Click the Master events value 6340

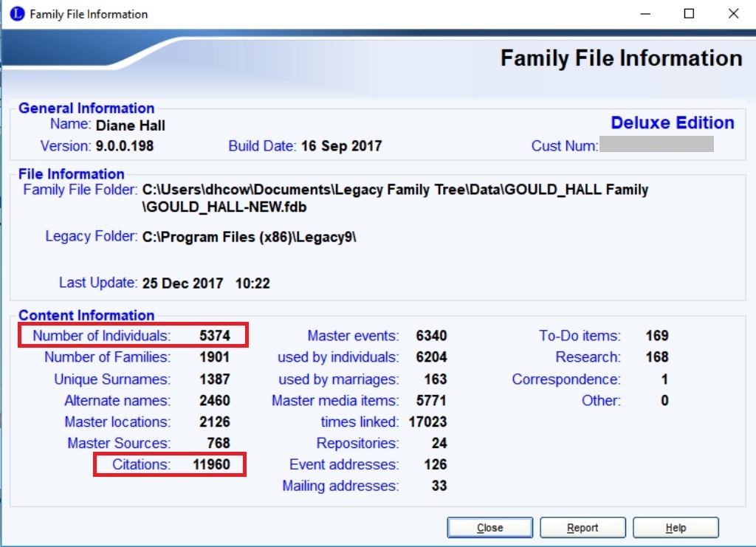pos(431,335)
